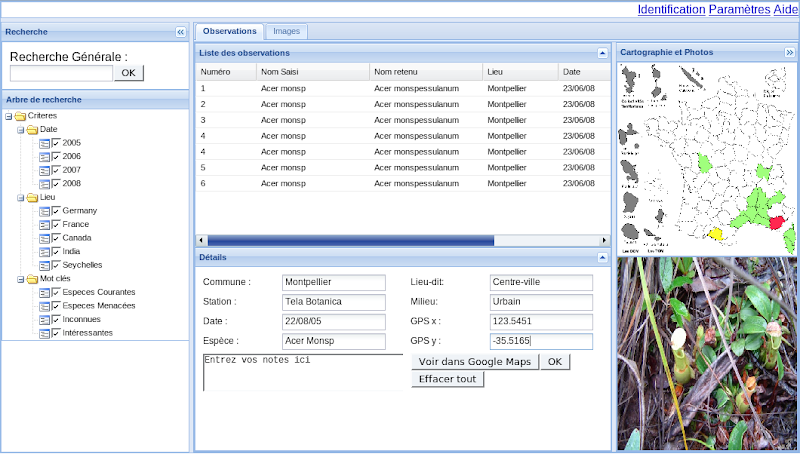Sort by the Lieu column header
This screenshot has height=454, width=800.
(520, 72)
